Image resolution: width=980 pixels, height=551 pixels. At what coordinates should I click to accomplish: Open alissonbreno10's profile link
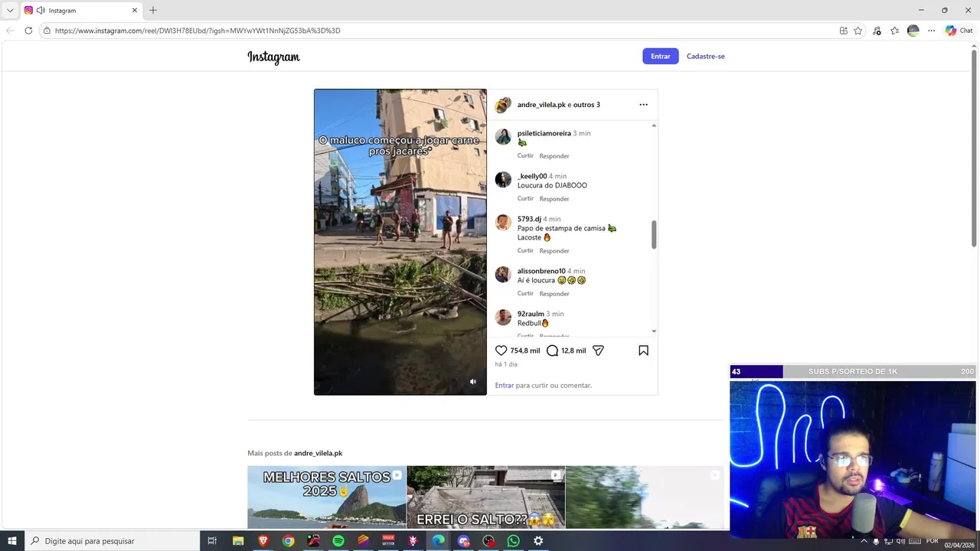[x=541, y=271]
